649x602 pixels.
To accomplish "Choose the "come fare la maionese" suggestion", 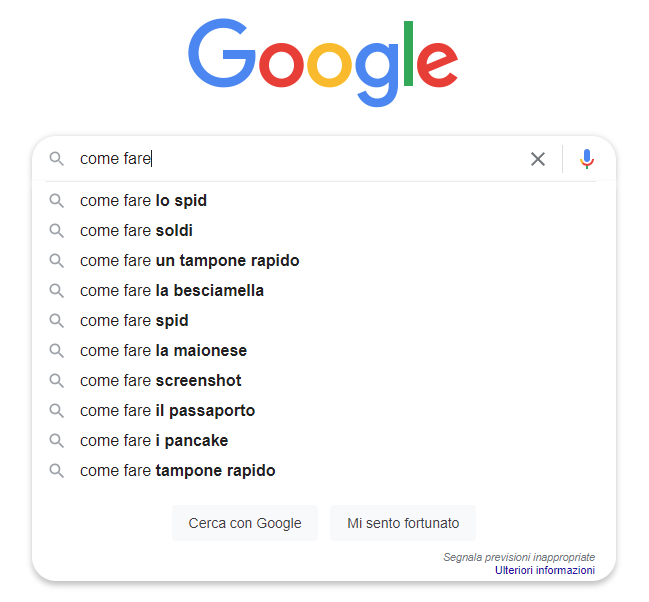I will 163,351.
